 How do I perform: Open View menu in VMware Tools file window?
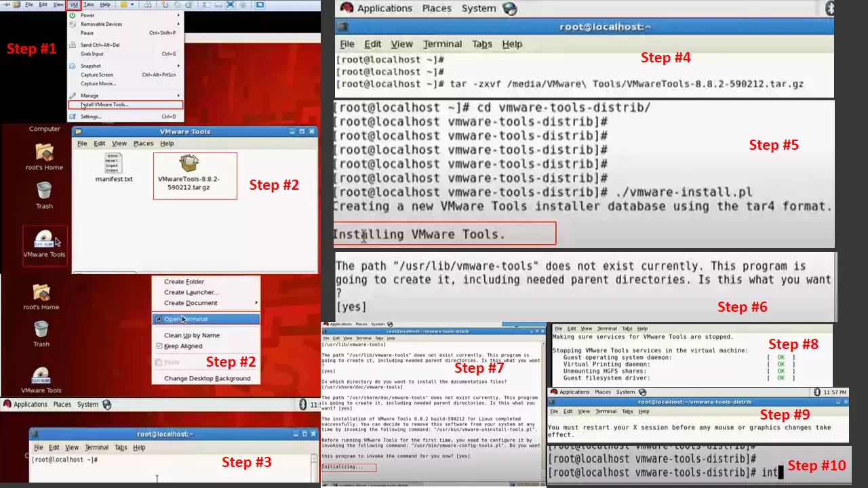click(x=119, y=144)
